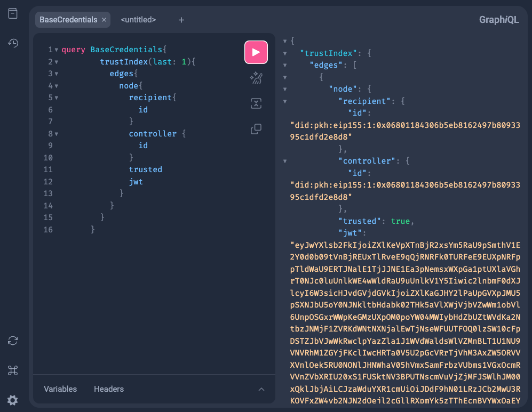
Task: Open the keyboard shortcuts icon
Action: point(13,370)
